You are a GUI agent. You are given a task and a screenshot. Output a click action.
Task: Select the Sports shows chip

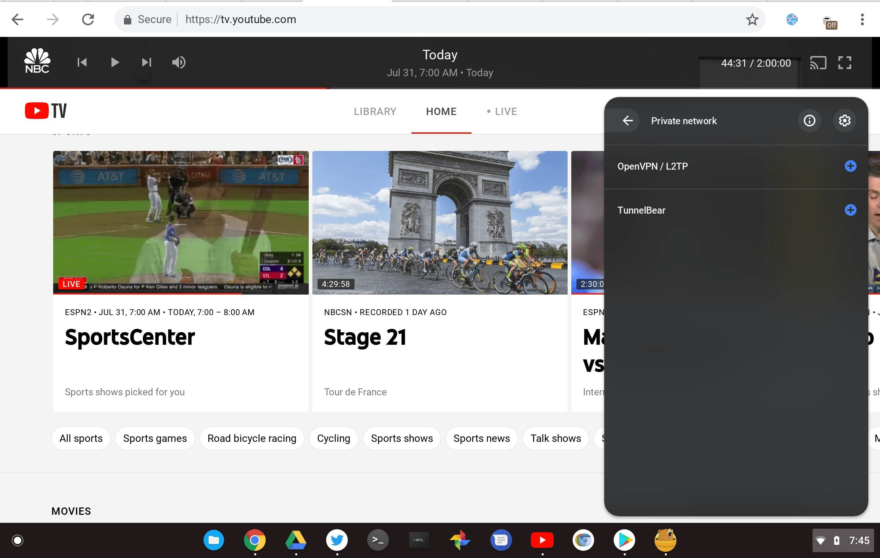coord(402,438)
